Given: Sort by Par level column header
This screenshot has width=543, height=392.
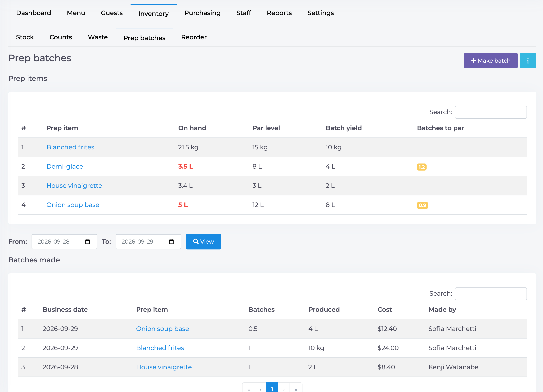Looking at the screenshot, I should [x=266, y=128].
